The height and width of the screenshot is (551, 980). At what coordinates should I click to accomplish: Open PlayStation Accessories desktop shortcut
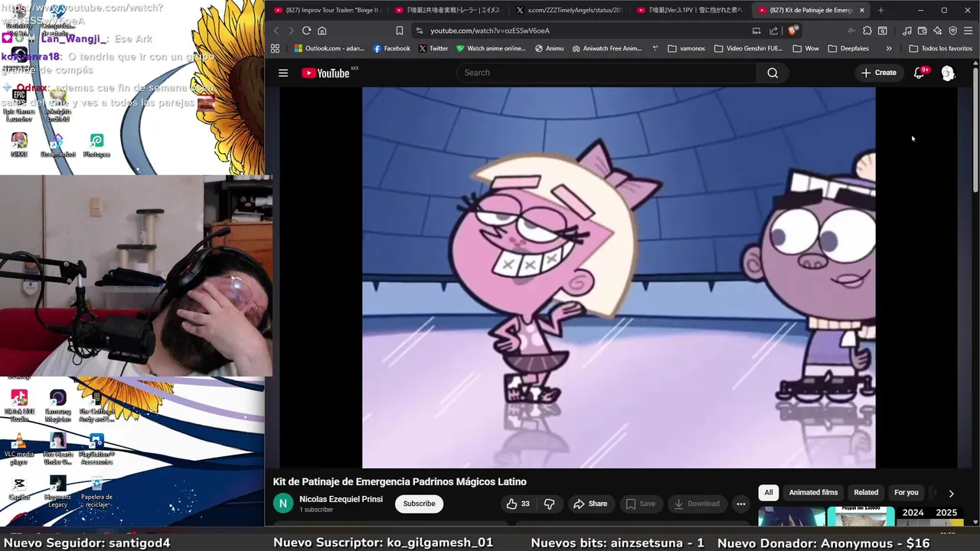[96, 449]
